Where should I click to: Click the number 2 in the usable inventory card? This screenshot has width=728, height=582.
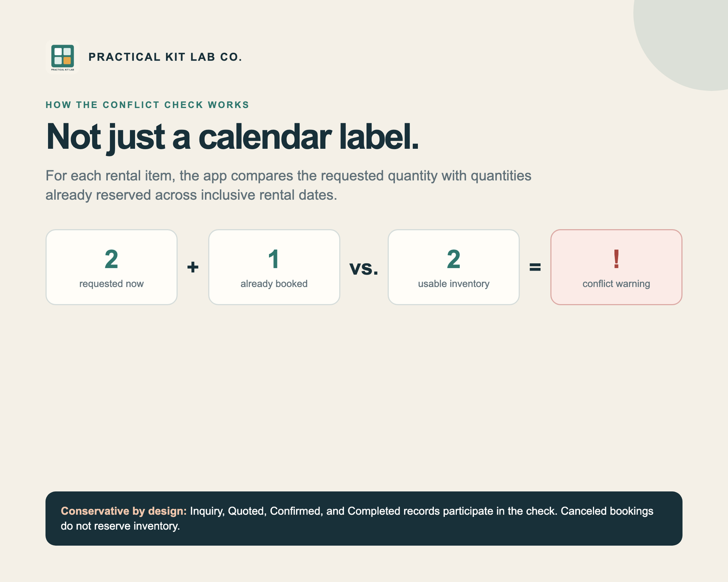click(x=453, y=259)
